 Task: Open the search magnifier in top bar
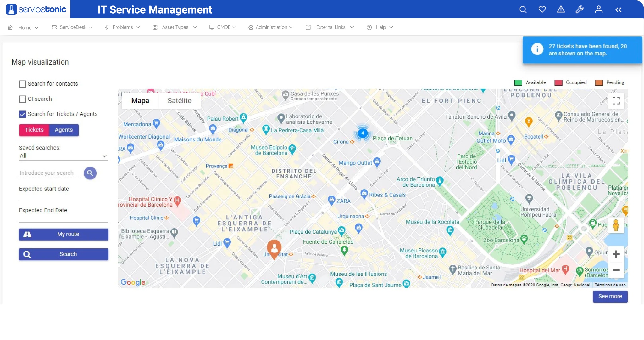(x=523, y=9)
